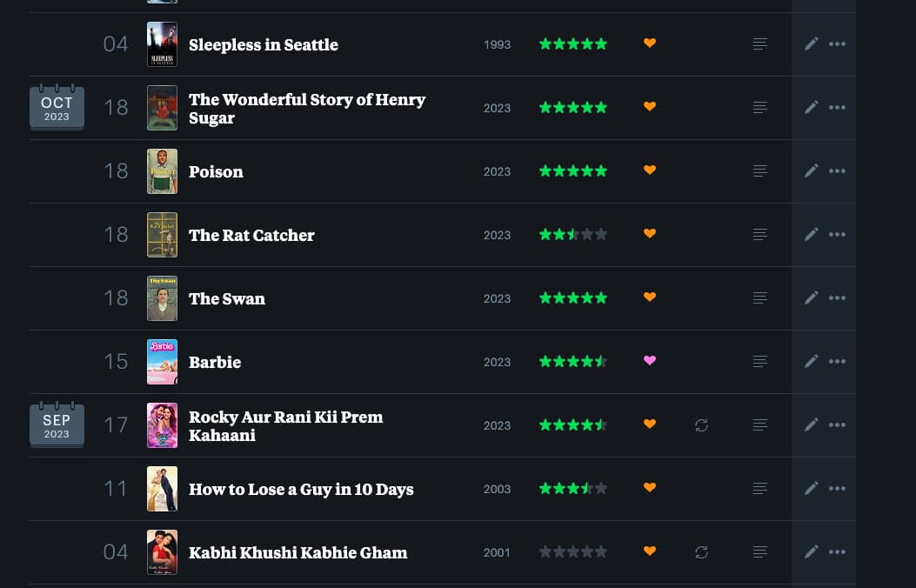Click the edit pencil for Sleepless in Seattle
This screenshot has width=916, height=588.
[x=811, y=43]
